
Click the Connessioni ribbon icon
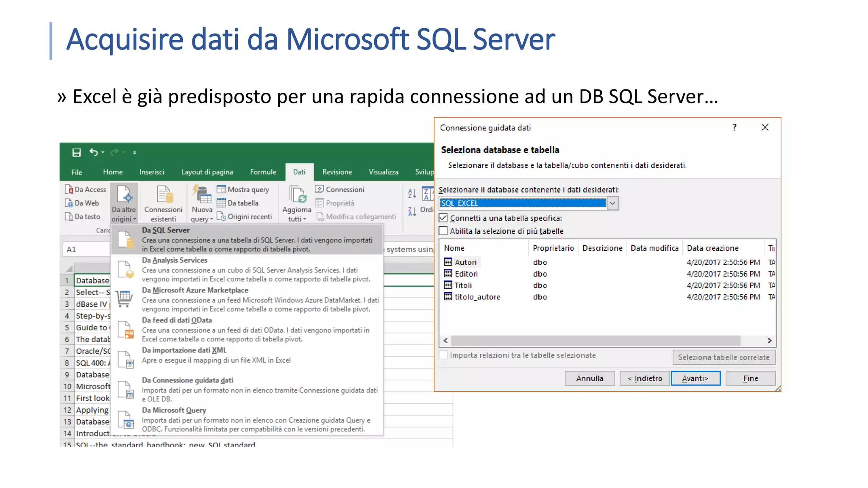320,189
